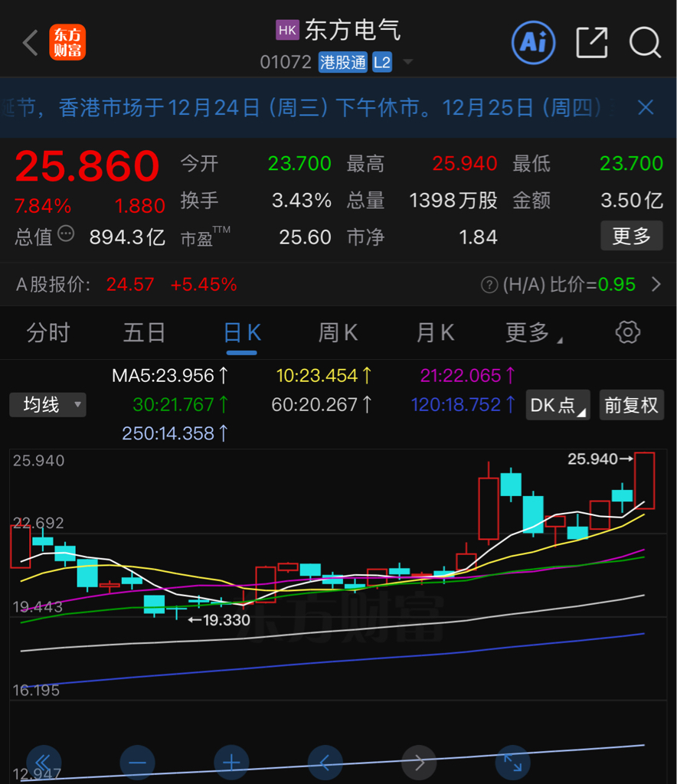Tap the 换手 3.43% value
The width and height of the screenshot is (677, 784).
click(x=302, y=201)
